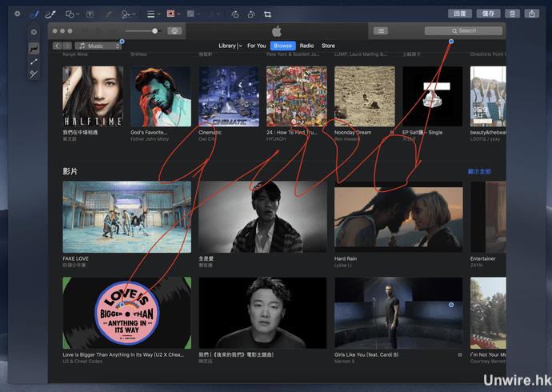This screenshot has height=392, width=552.
Task: Click the artist name "Maroon 5"
Action: pyautogui.click(x=344, y=362)
